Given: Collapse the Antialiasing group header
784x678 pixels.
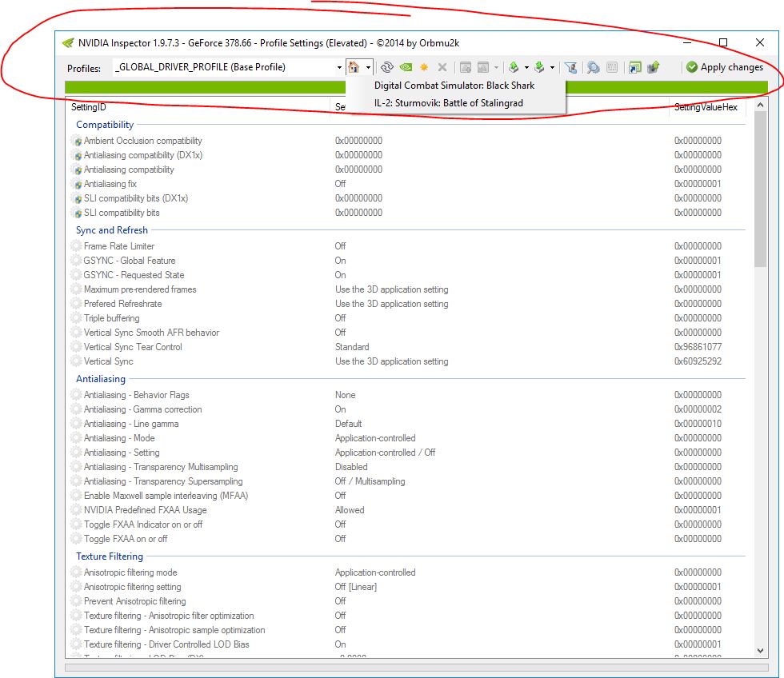Looking at the screenshot, I should [101, 379].
